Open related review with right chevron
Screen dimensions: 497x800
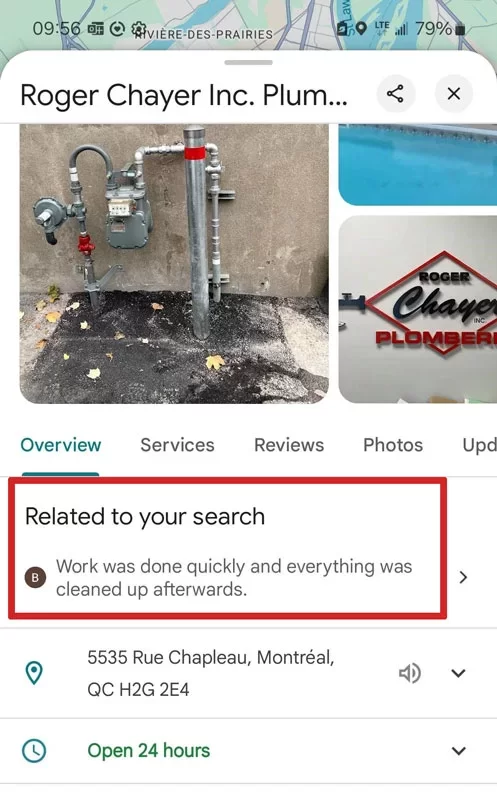[x=463, y=577]
